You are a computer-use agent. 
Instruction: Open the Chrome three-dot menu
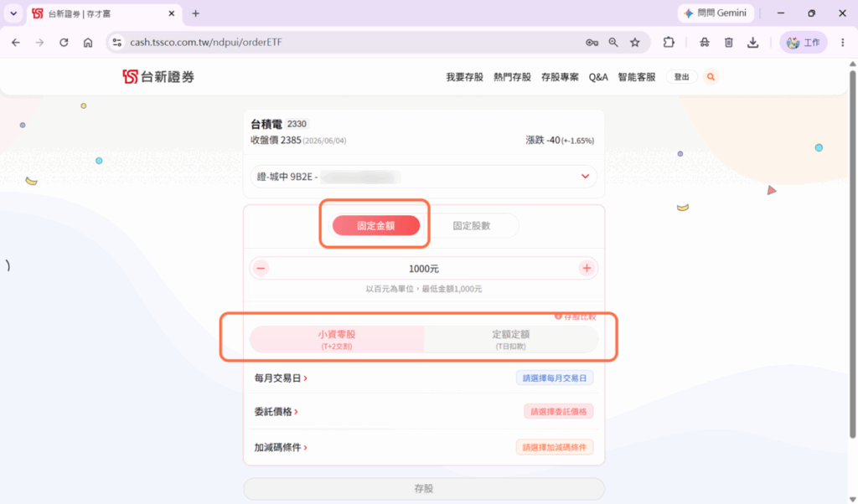coord(843,42)
